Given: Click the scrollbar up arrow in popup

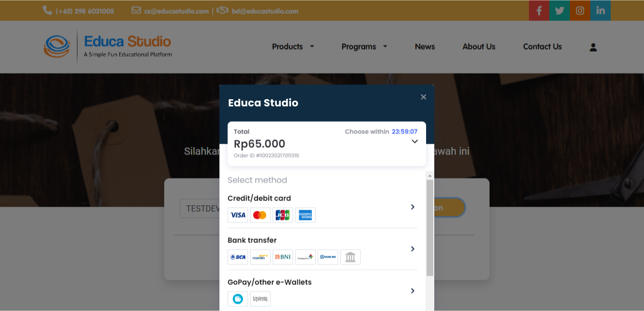Looking at the screenshot, I should (x=430, y=175).
